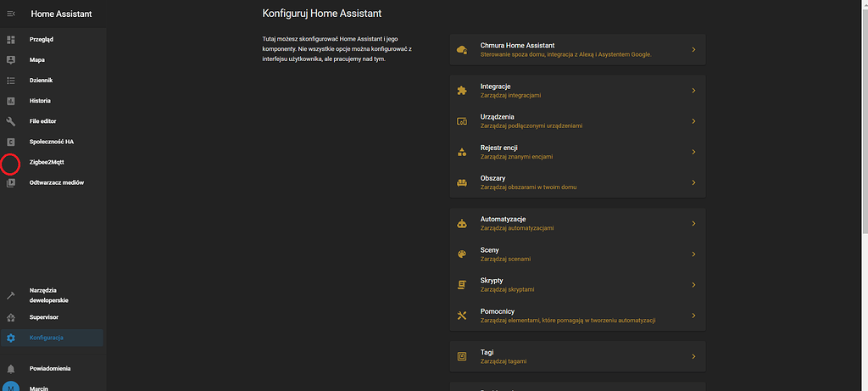Viewport: 868px width, 391px height.
Task: Collapse the sidebar with the hamburger icon
Action: tap(11, 14)
